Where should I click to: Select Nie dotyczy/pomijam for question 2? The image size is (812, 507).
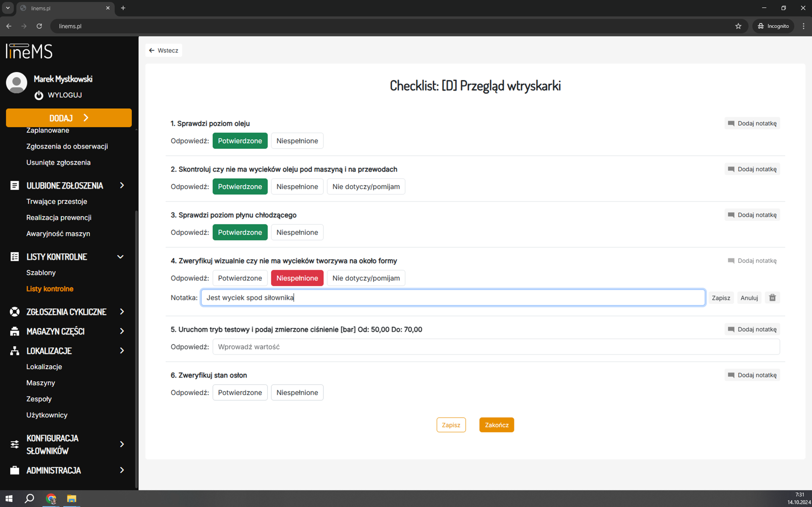pos(366,186)
